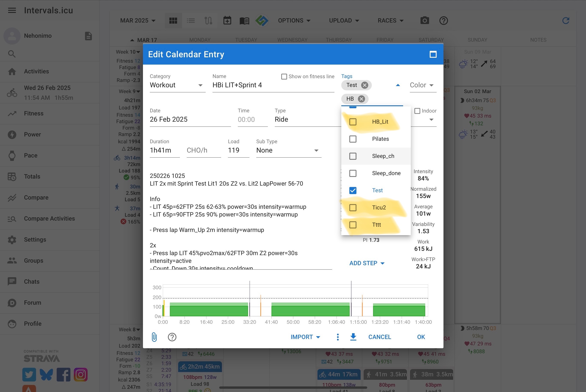Click the add calendar event icon
Viewport: 586px width, 392px height.
click(x=227, y=21)
